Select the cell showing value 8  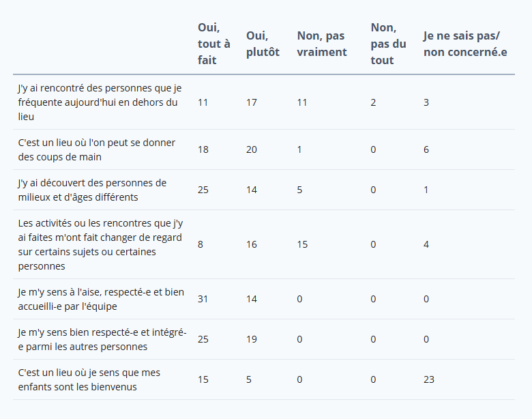[x=201, y=244]
